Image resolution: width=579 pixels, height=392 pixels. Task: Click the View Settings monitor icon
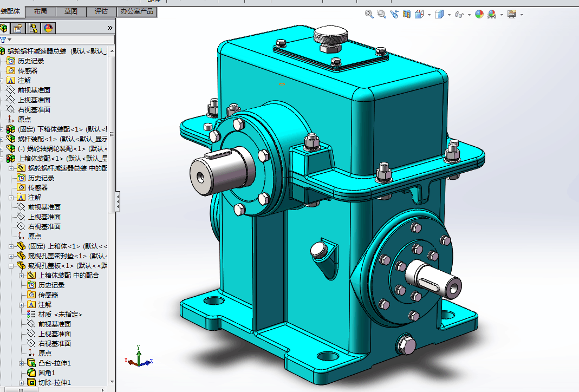tap(512, 15)
